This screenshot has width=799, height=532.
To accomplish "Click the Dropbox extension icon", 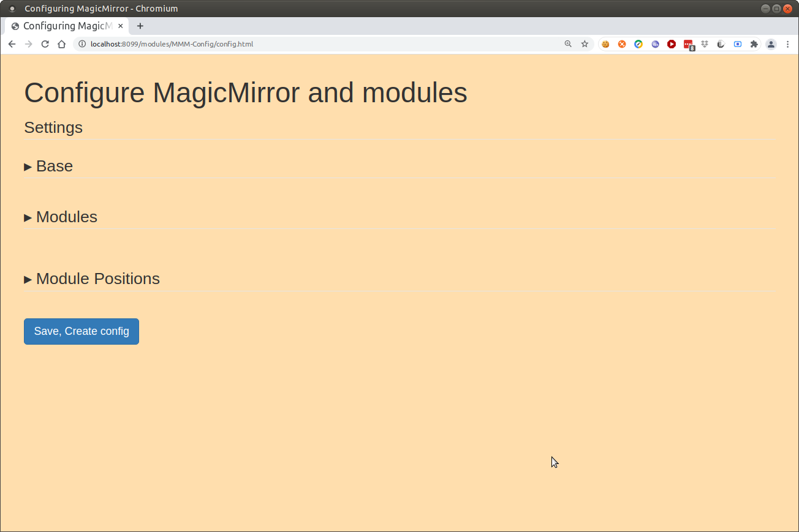I will pyautogui.click(x=705, y=44).
